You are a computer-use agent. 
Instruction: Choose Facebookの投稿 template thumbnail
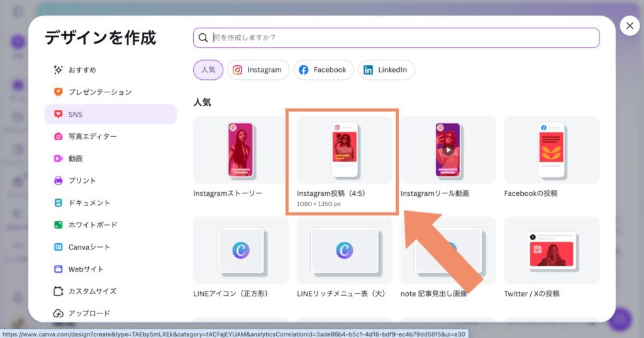click(x=552, y=150)
